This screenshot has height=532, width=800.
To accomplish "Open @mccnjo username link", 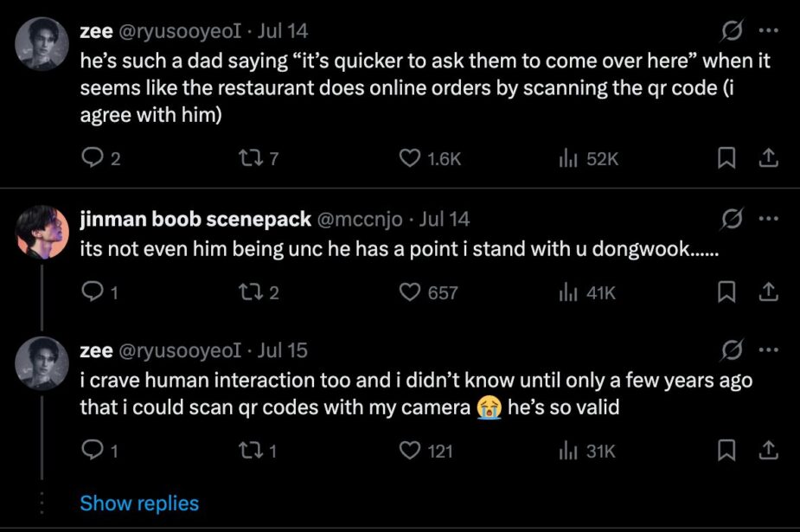I will 360,219.
